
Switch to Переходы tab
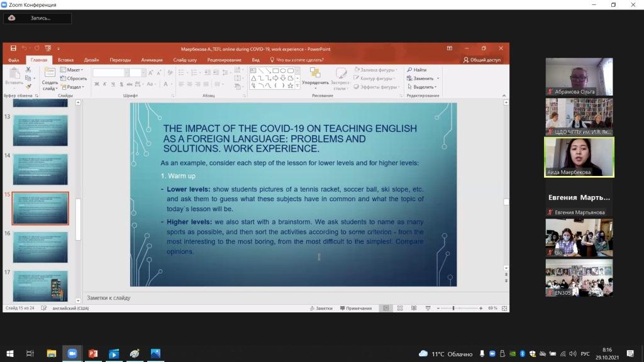click(120, 60)
